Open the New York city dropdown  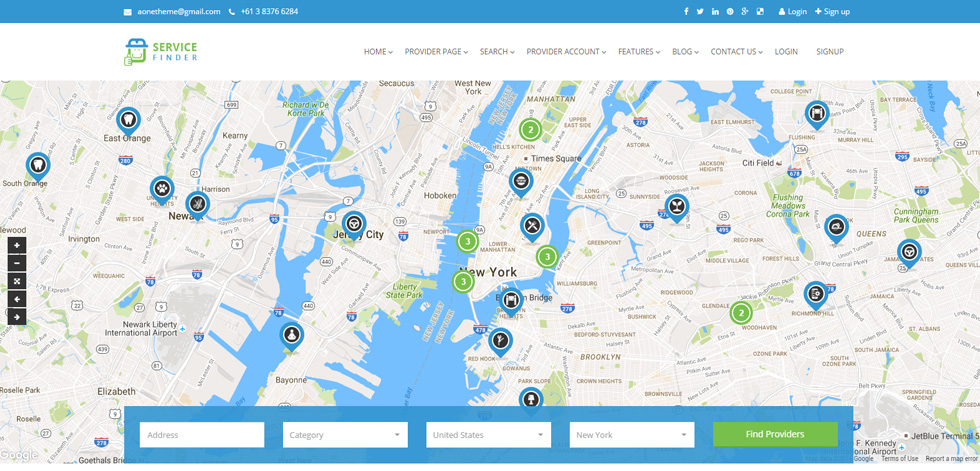(x=632, y=435)
